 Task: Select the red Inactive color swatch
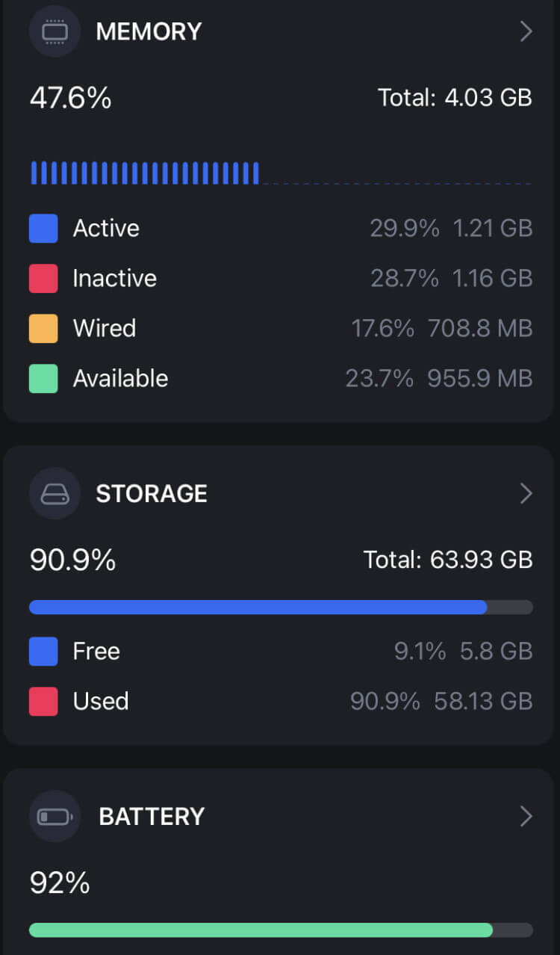pos(43,279)
